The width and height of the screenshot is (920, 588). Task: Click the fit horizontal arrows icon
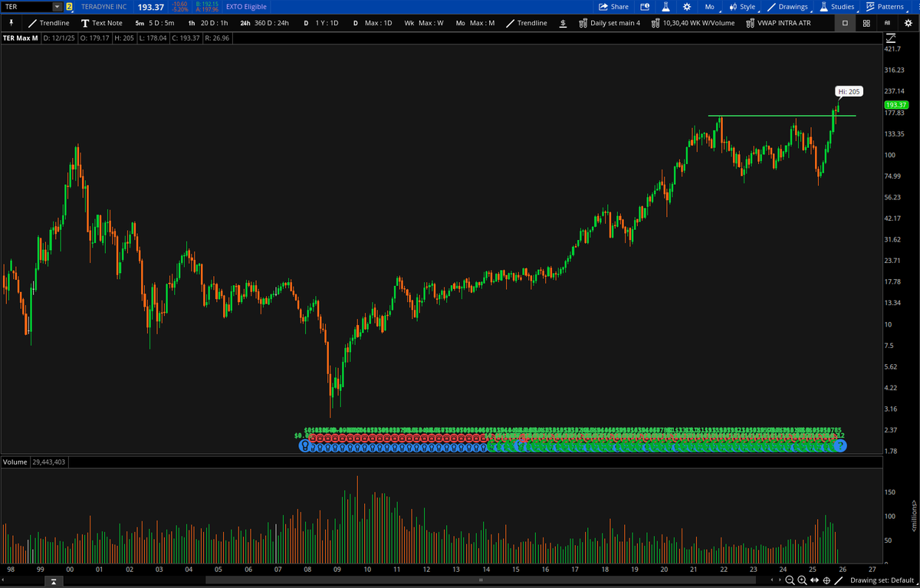pyautogui.click(x=814, y=580)
